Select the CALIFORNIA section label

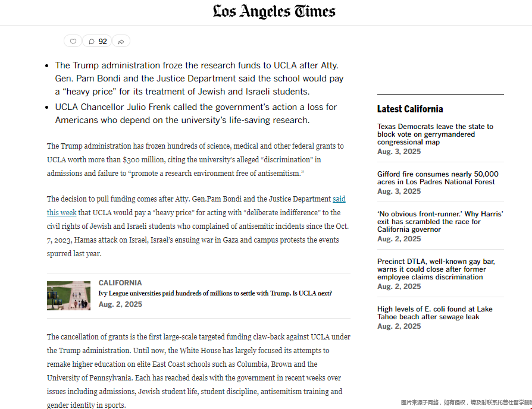click(x=120, y=283)
